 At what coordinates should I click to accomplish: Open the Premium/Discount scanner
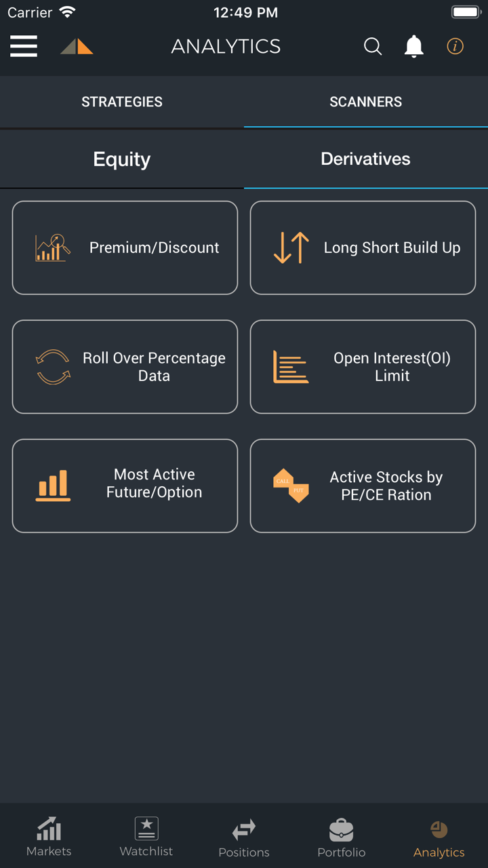pos(125,248)
